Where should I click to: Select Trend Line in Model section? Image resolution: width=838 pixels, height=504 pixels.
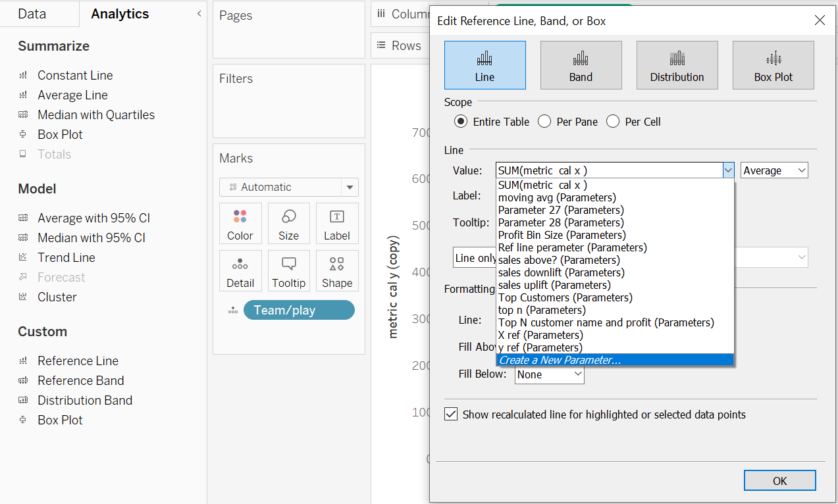tap(66, 257)
